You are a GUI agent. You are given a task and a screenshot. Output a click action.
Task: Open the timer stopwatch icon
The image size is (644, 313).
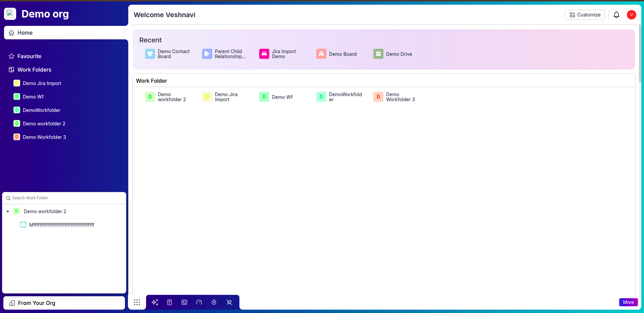point(214,302)
